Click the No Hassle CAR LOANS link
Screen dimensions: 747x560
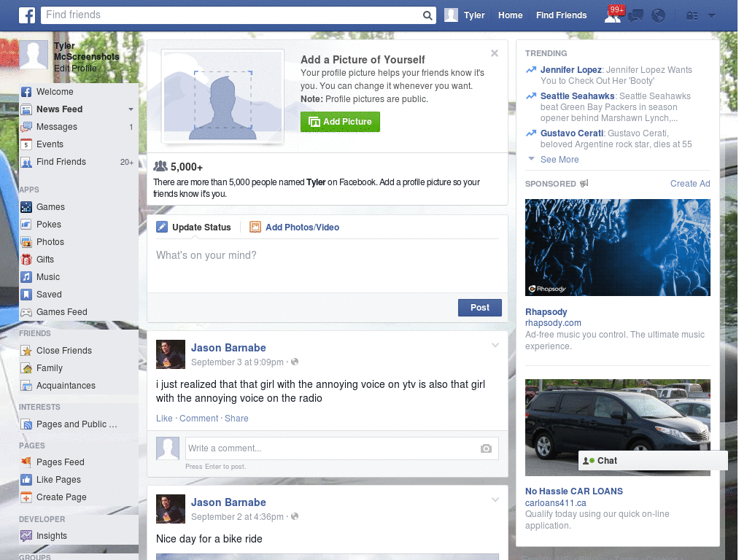(573, 491)
